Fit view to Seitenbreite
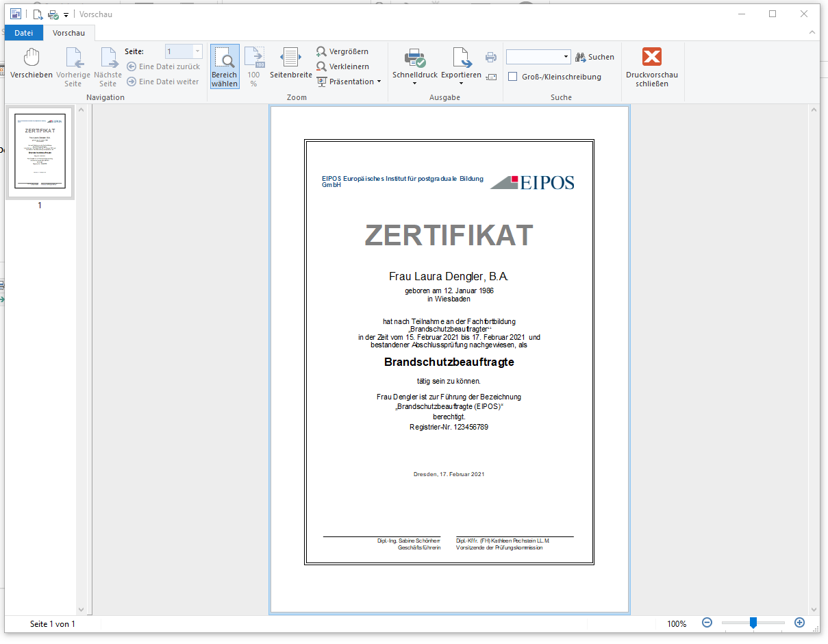This screenshot has height=644, width=828. click(x=291, y=64)
